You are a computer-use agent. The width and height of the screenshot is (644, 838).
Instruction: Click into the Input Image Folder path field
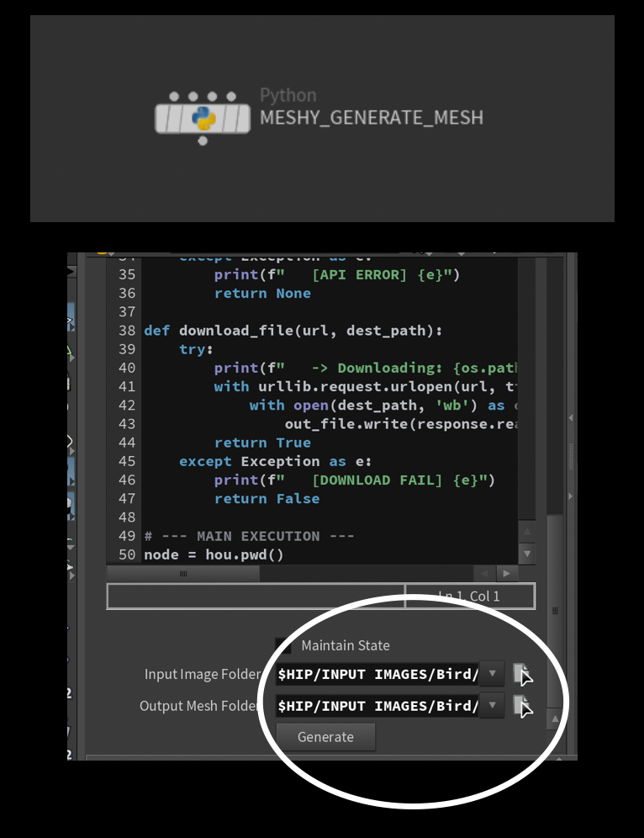tap(377, 674)
